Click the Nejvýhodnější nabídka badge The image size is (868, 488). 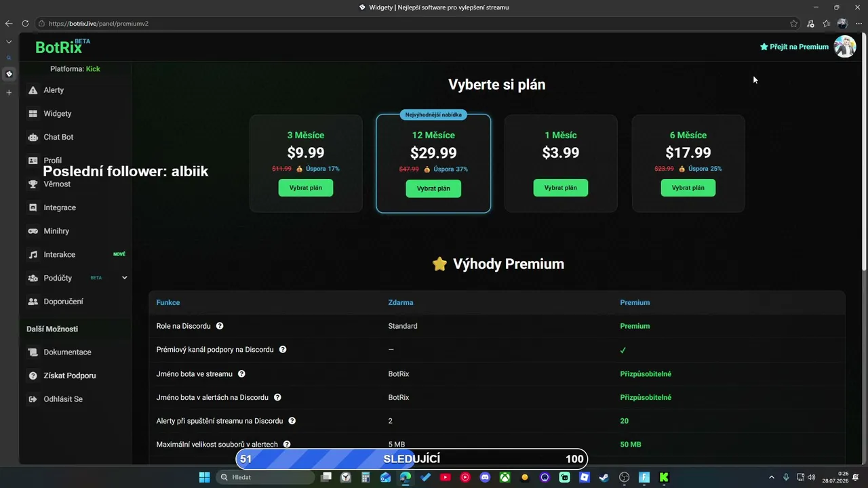pos(433,115)
